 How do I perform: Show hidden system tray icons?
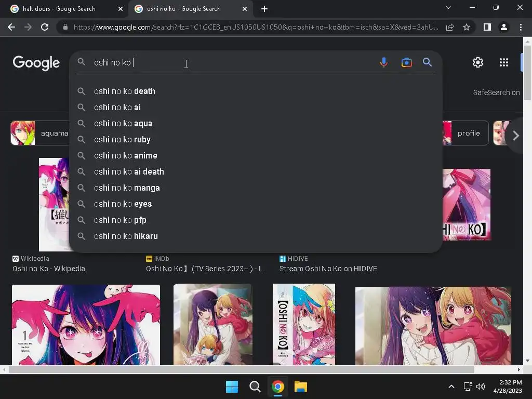coord(451,387)
